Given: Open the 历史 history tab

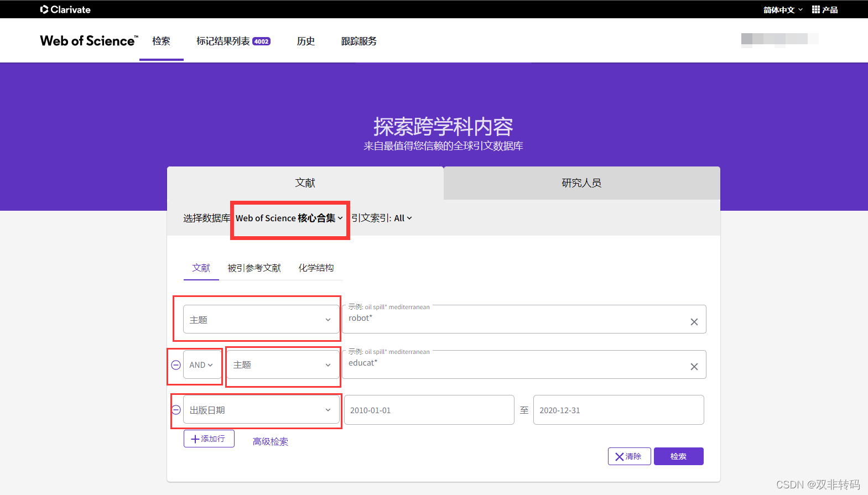Looking at the screenshot, I should tap(306, 41).
